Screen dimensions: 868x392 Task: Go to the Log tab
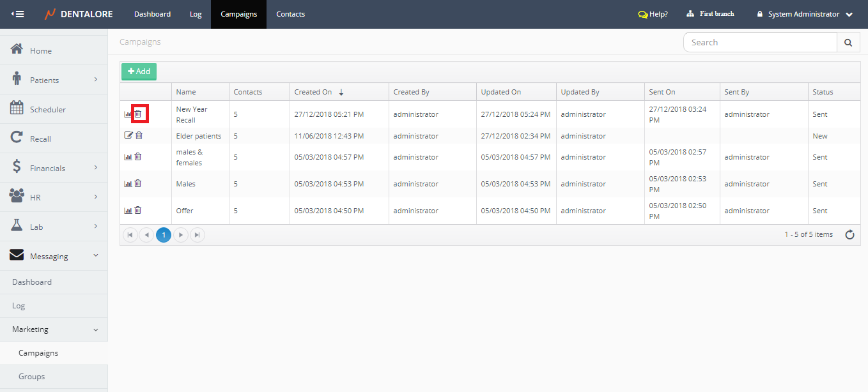coord(196,14)
